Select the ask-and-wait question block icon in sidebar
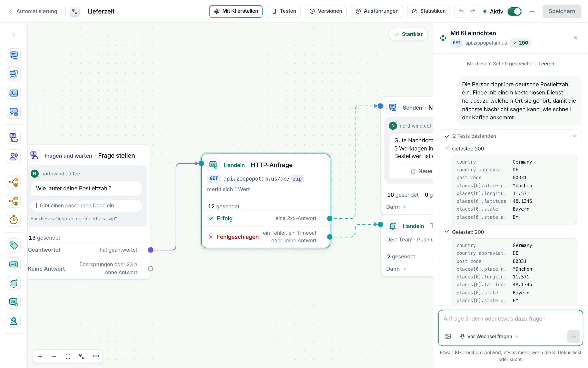 click(14, 138)
